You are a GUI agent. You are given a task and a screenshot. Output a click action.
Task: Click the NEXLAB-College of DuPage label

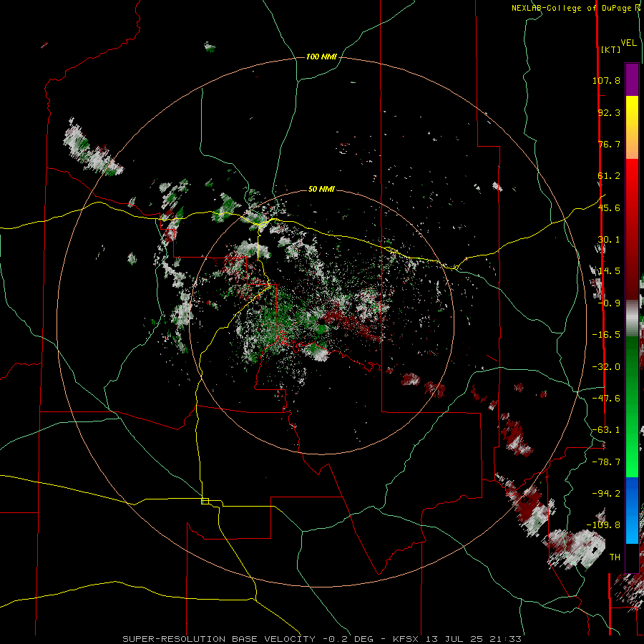click(572, 8)
